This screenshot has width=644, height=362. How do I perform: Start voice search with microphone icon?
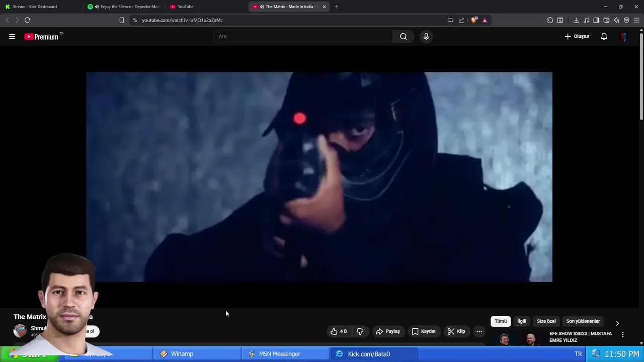426,36
